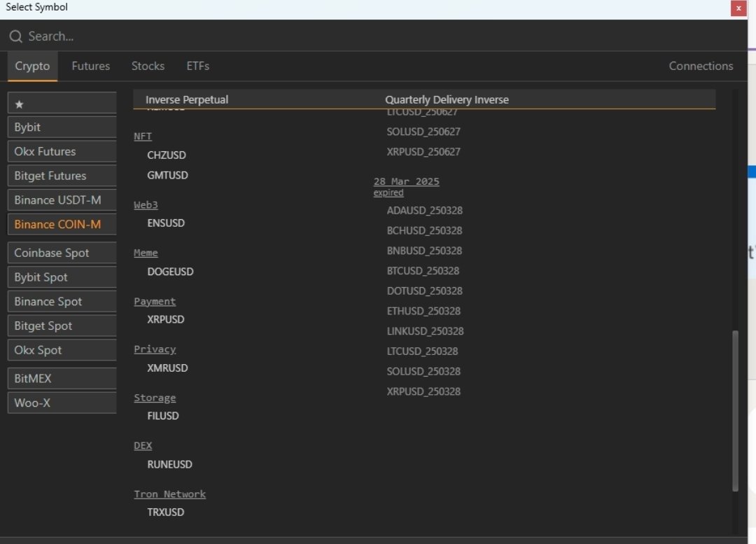Choose GMTUSD symbol
Image resolution: width=756 pixels, height=544 pixels.
coord(167,176)
